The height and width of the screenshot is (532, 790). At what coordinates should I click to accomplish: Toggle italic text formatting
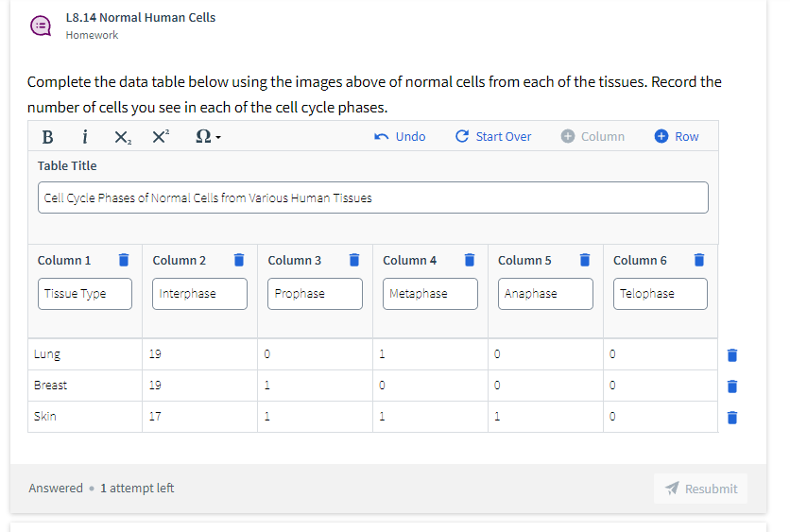tap(85, 136)
